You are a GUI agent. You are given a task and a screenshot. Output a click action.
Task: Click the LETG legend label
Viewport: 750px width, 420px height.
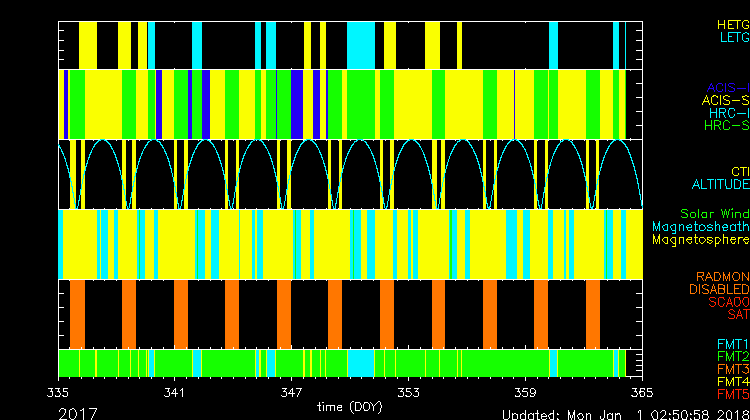(x=733, y=37)
